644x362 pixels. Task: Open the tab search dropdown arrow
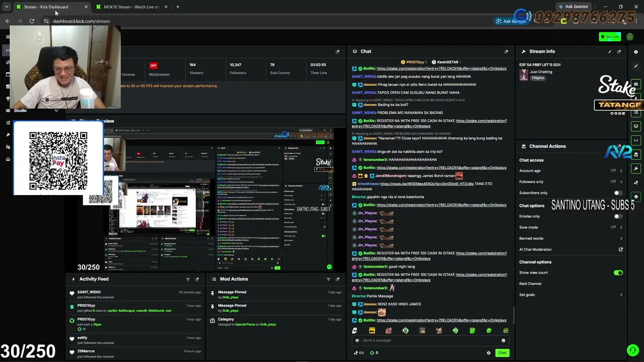click(x=7, y=7)
